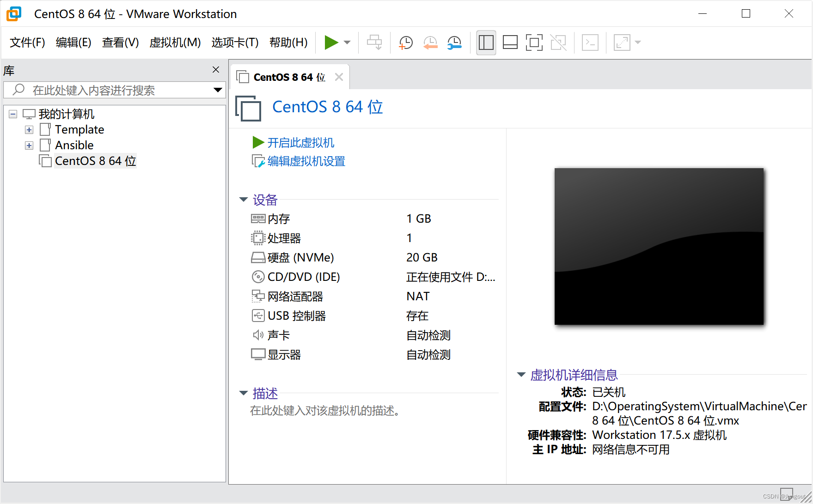Click 开启此虚拟机 link
Screen dimensions: 813x504
(300, 143)
